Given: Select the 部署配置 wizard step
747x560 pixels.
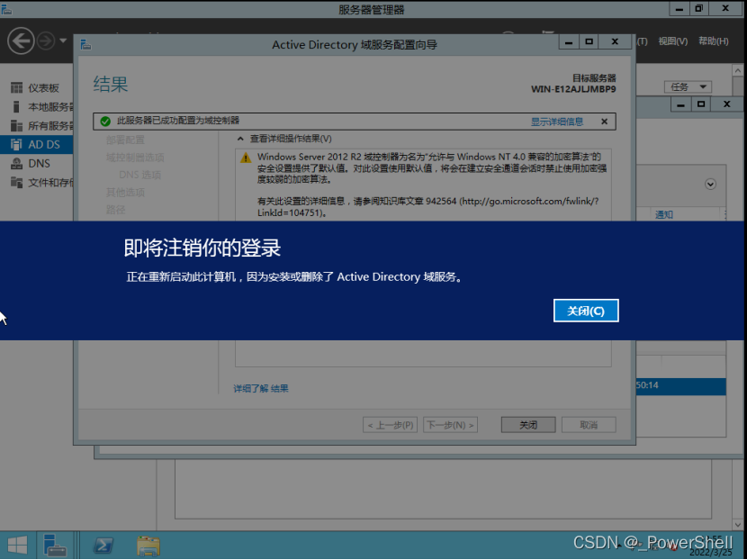Looking at the screenshot, I should click(x=125, y=140).
